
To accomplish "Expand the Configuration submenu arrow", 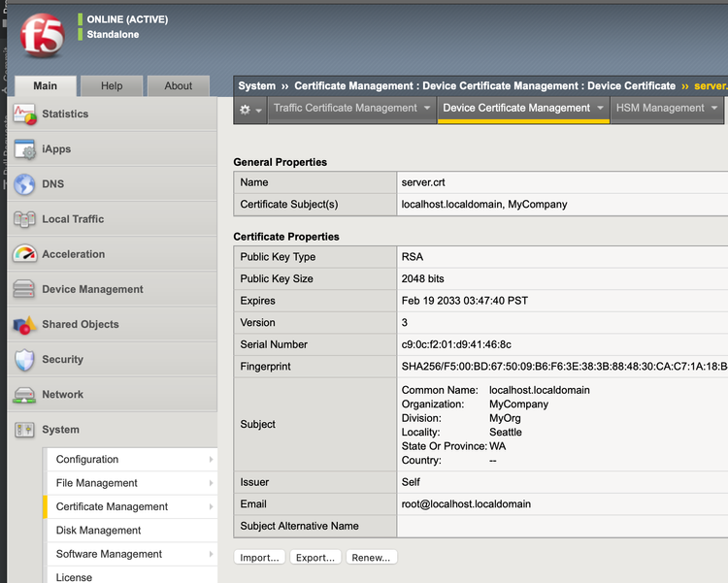I will click(x=211, y=460).
